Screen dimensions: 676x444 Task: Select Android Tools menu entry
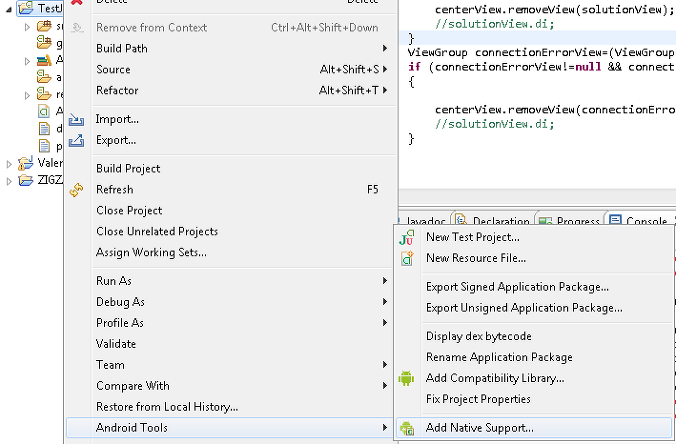point(230,428)
